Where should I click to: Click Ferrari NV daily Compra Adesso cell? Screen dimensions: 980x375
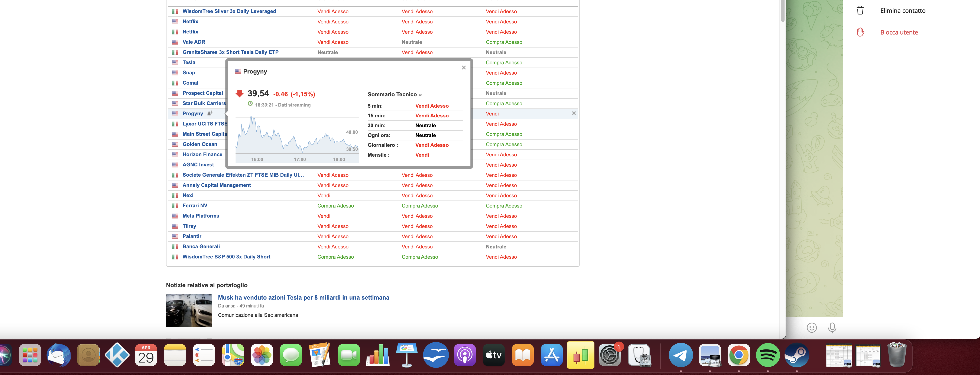pos(335,206)
